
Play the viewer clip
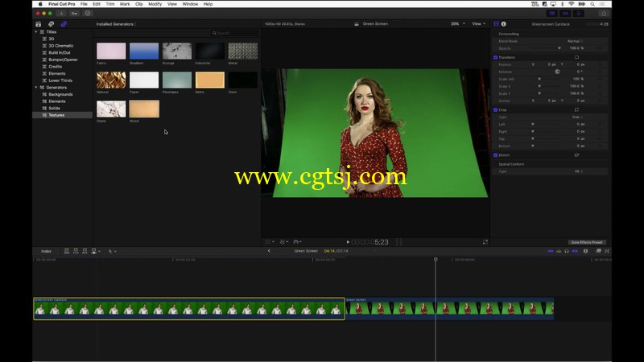tap(348, 242)
